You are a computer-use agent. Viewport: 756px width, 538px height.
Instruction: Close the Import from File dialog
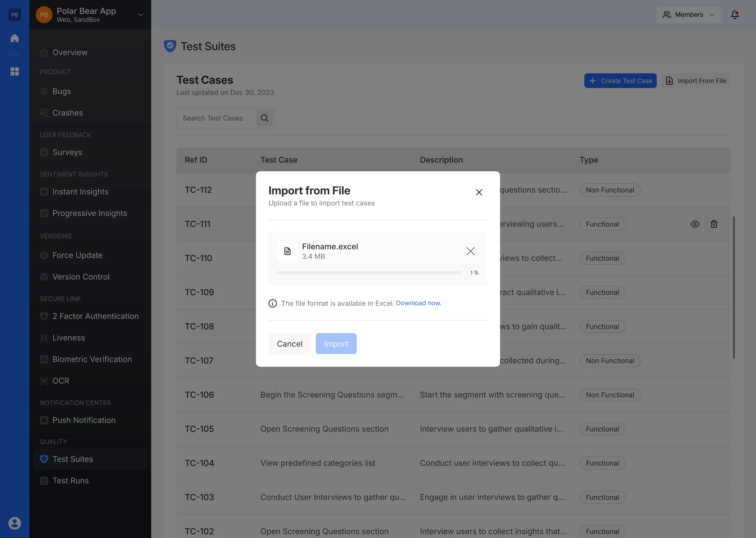click(x=479, y=192)
